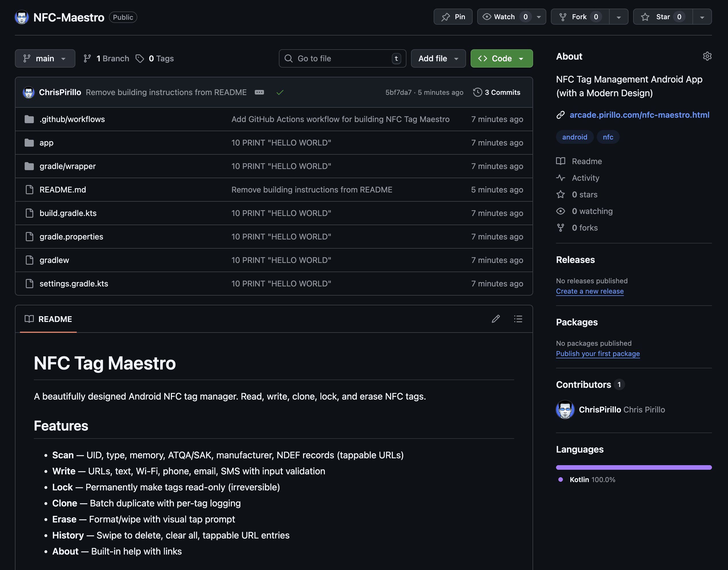The image size is (728, 570).
Task: Open the Kotlin 100.0% language link
Action: pyautogui.click(x=592, y=479)
